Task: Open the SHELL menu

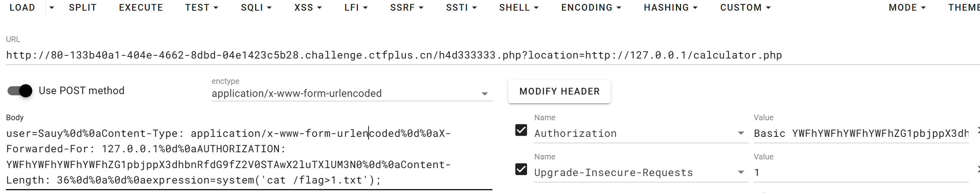Action: click(x=518, y=8)
